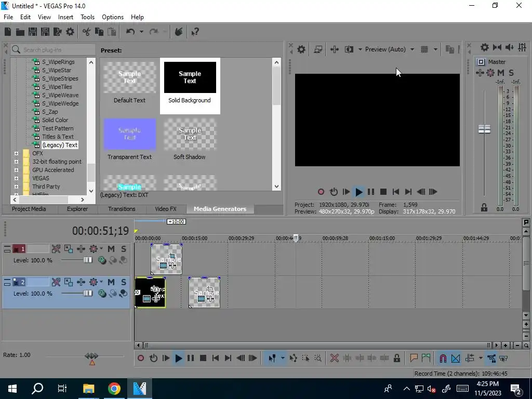
Task: Insert marker with flag icon in timeline toolbar
Action: tap(414, 358)
